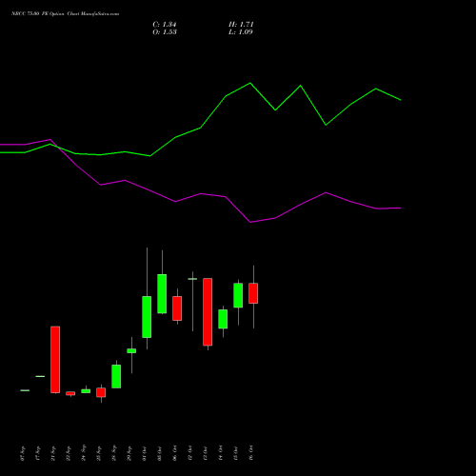Click the 14 Oct date label
Screen dimensions: 476x476
pos(221,453)
